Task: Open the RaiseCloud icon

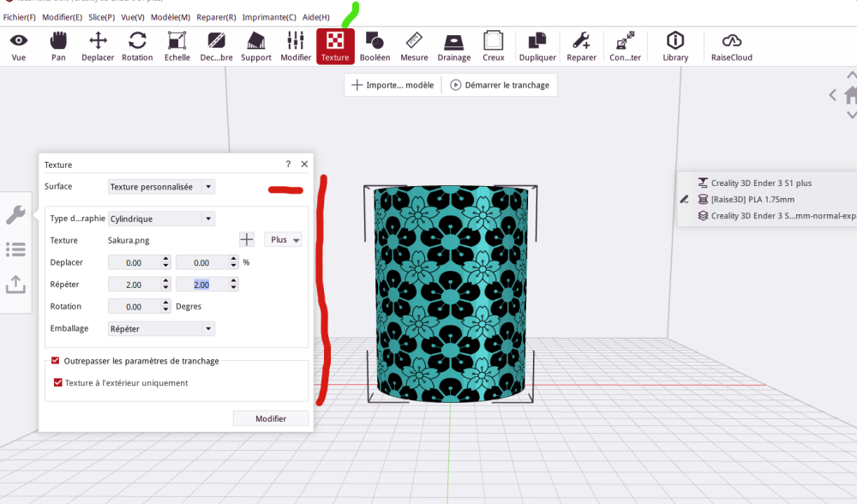Action: tap(731, 46)
